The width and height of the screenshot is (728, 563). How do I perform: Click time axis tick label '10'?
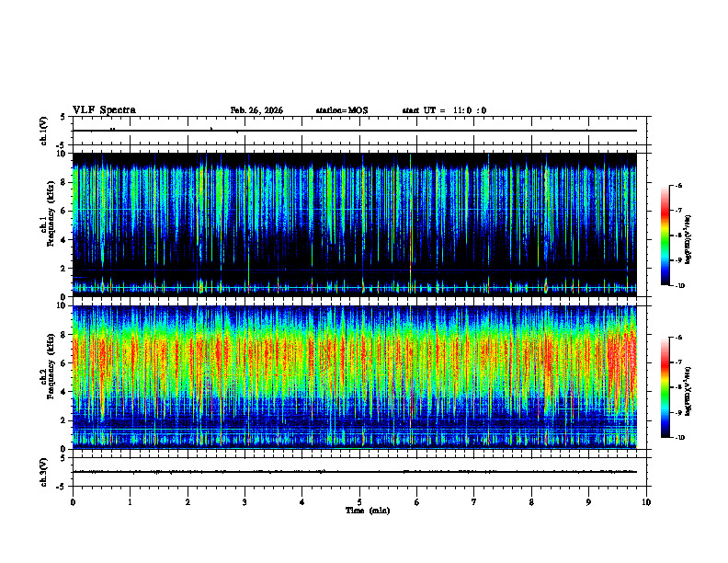click(x=646, y=502)
